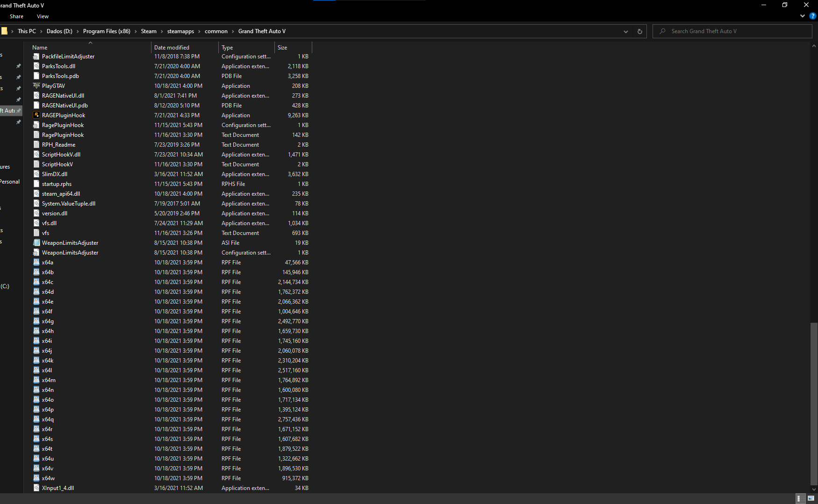Open the Explorer help button

tap(812, 16)
